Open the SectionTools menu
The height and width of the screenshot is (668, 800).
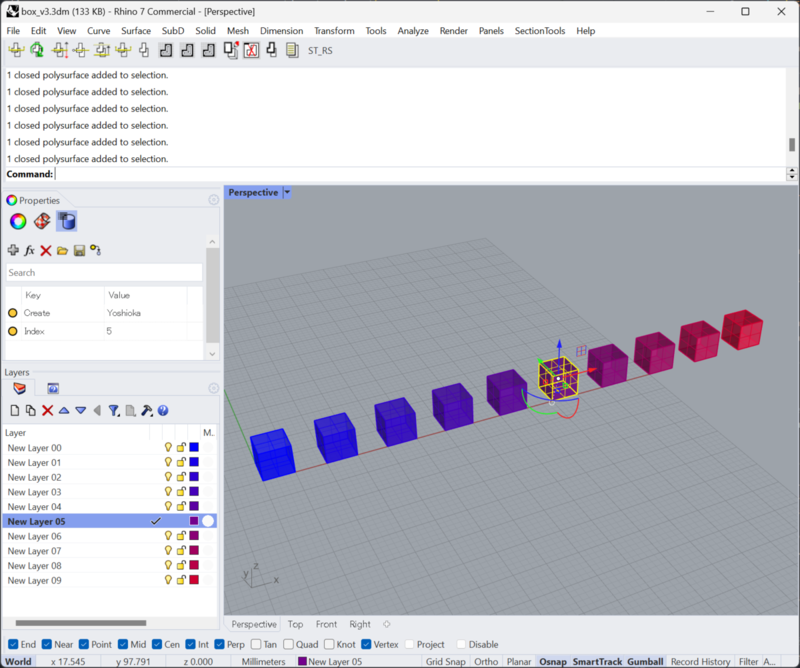pos(540,31)
